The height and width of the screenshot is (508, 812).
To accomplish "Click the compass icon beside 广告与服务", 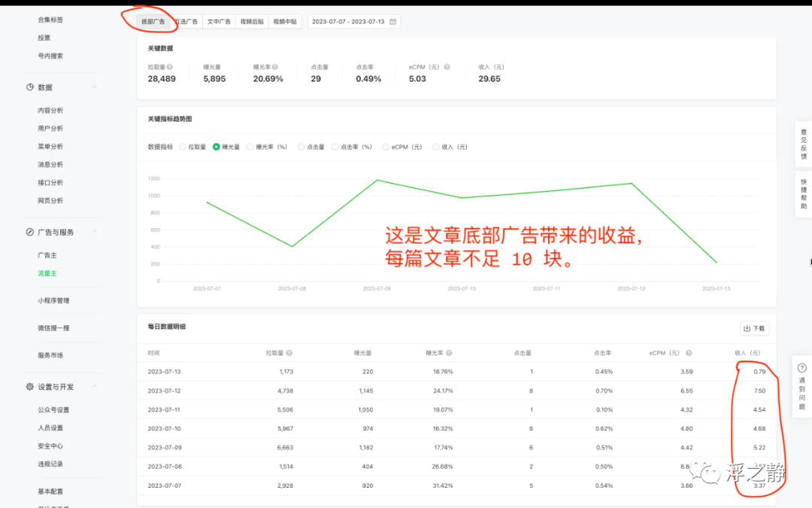I will click(30, 233).
